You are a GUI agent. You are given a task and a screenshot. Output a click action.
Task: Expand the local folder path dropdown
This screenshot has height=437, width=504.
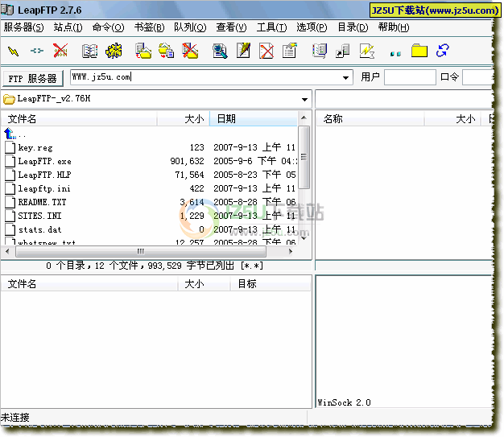pyautogui.click(x=304, y=99)
